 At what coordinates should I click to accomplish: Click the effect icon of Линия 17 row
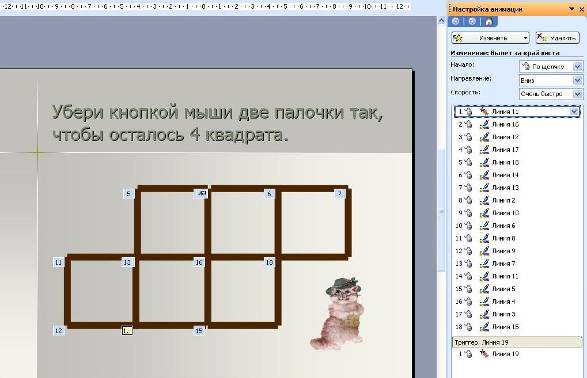click(484, 150)
